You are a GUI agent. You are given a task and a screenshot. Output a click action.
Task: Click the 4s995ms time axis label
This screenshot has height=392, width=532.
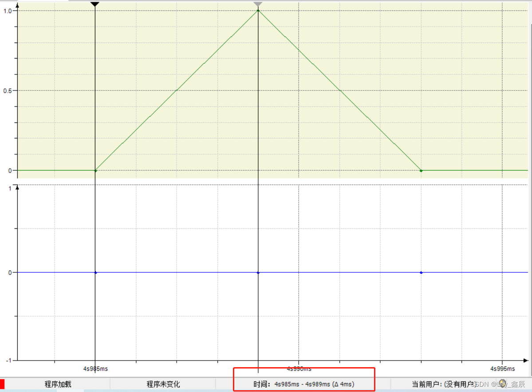(502, 368)
